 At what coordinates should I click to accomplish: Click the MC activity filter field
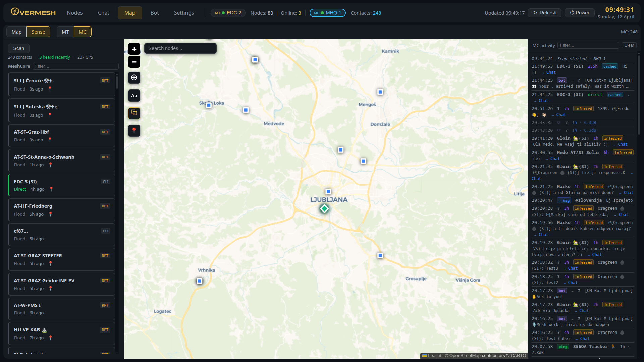point(588,45)
